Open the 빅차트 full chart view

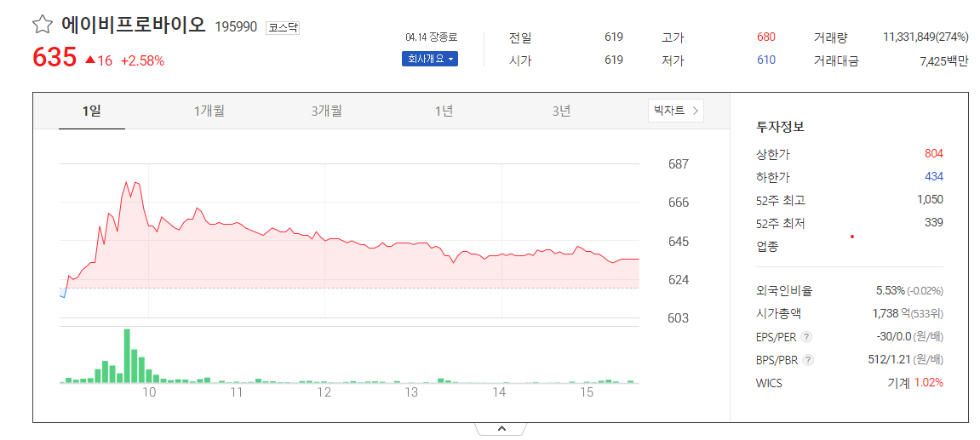pos(676,111)
